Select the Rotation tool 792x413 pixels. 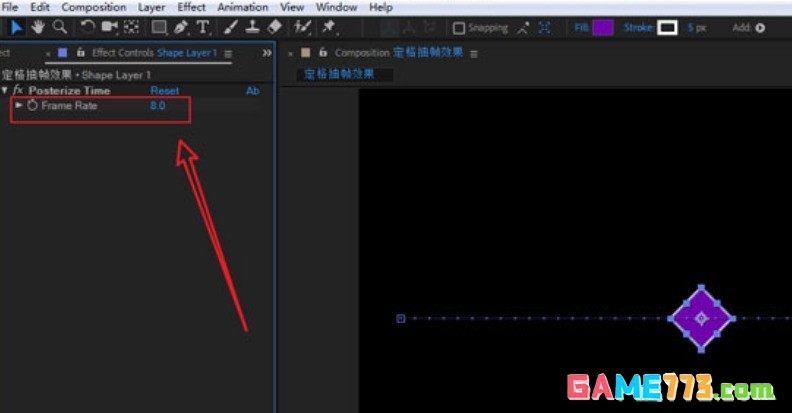(87, 27)
